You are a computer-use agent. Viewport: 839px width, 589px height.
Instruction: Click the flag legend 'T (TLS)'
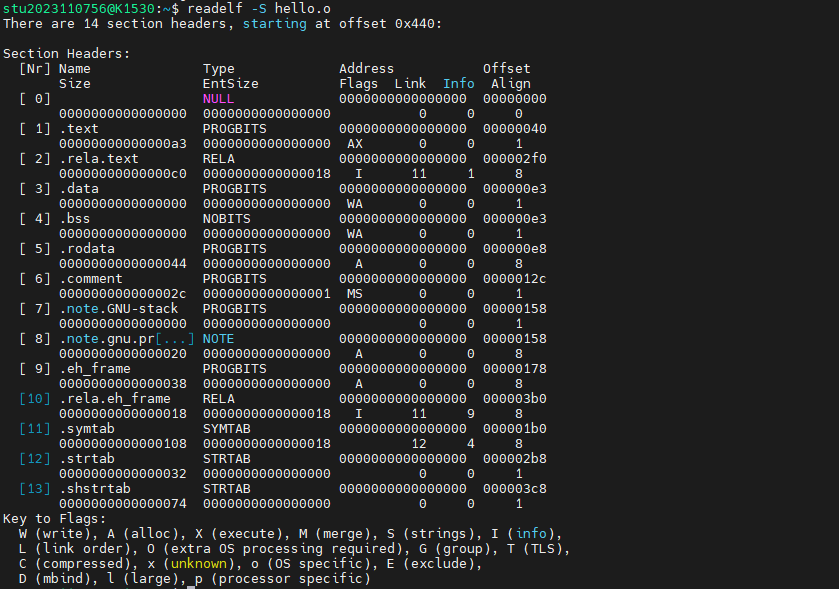point(535,548)
